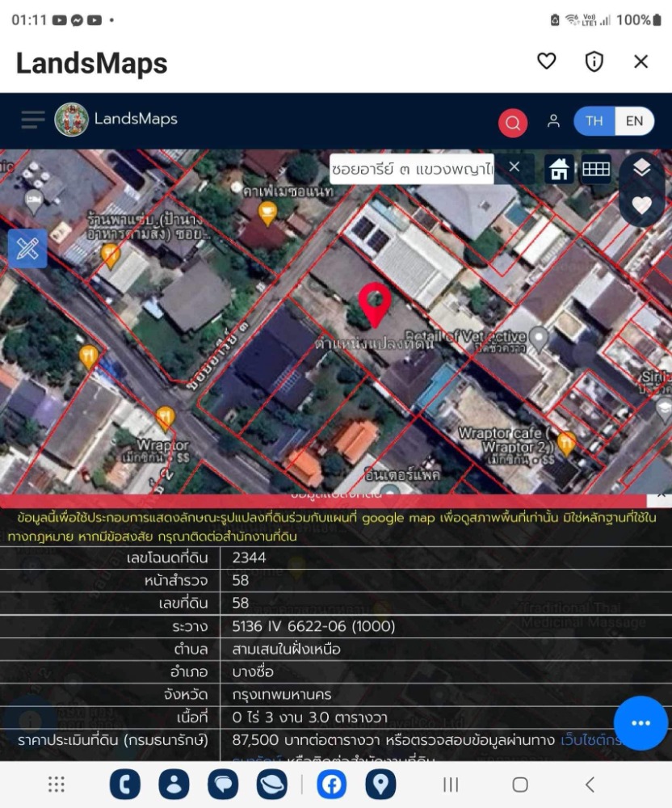Switch language to EN
Screen dimensions: 672x808
click(x=634, y=121)
